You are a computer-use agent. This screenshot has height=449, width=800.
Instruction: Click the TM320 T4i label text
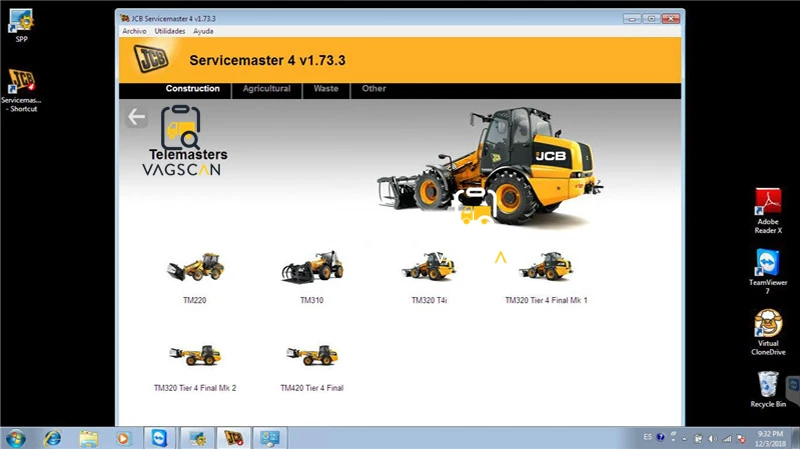[x=429, y=300]
